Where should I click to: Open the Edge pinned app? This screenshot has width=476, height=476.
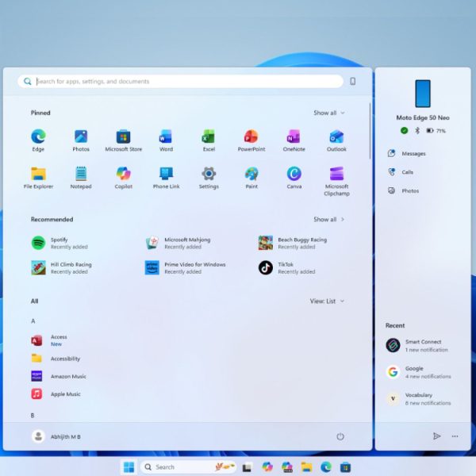coord(38,140)
